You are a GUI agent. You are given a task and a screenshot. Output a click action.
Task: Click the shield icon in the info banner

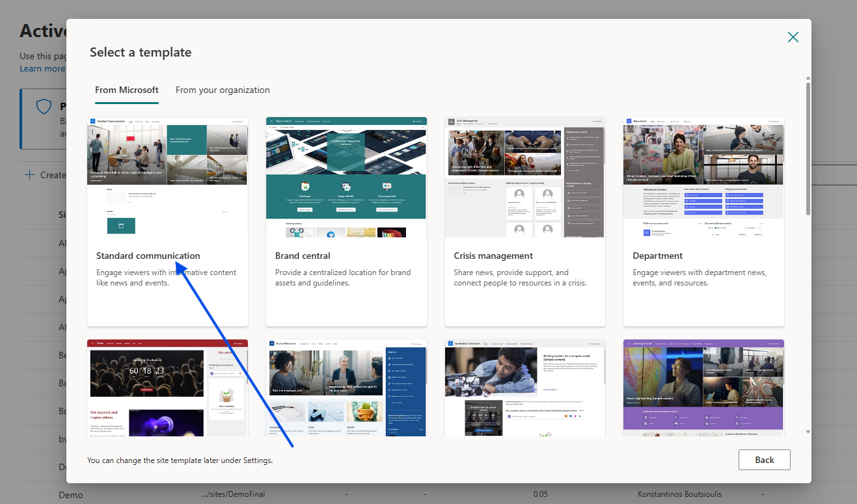pyautogui.click(x=43, y=107)
